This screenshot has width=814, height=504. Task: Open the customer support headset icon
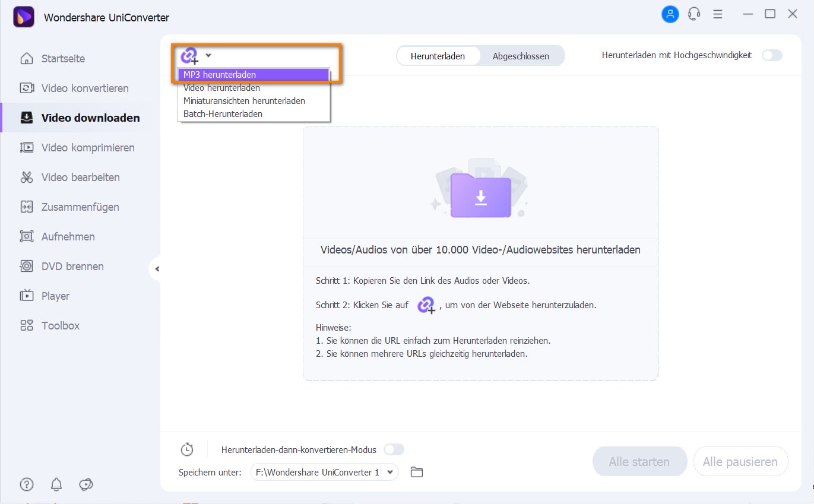point(693,14)
